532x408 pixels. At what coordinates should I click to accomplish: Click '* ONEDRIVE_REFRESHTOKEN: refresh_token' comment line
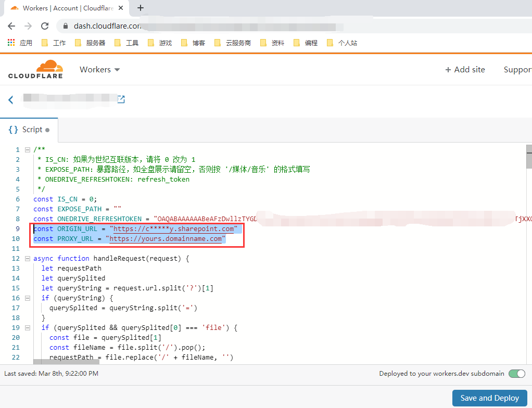click(113, 179)
